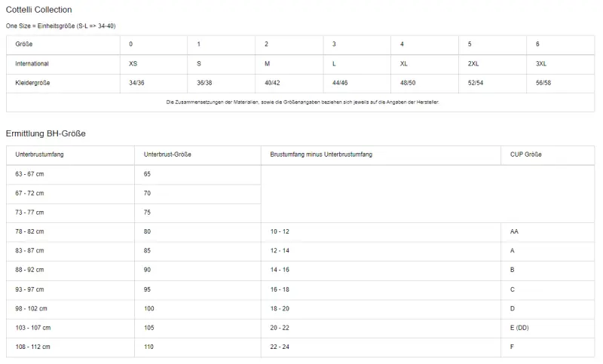The height and width of the screenshot is (364, 603).
Task: Click the Kleidergröße row label
Action: pyautogui.click(x=33, y=83)
